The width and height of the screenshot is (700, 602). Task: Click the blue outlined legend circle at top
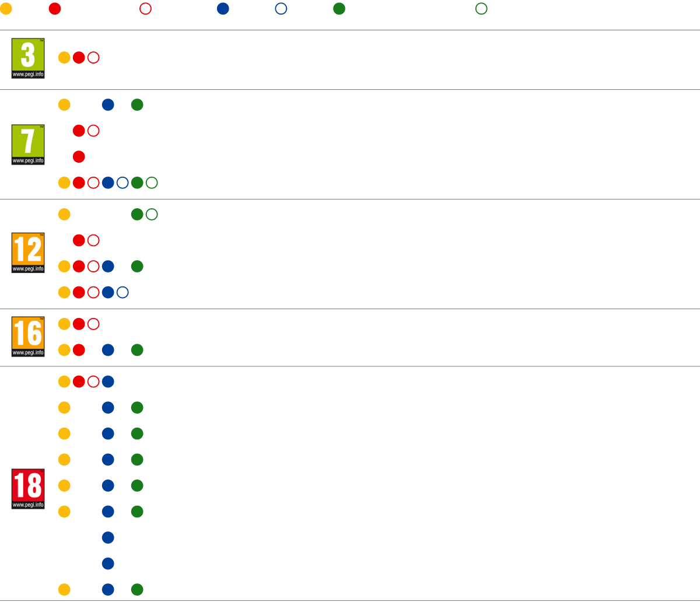pyautogui.click(x=281, y=9)
